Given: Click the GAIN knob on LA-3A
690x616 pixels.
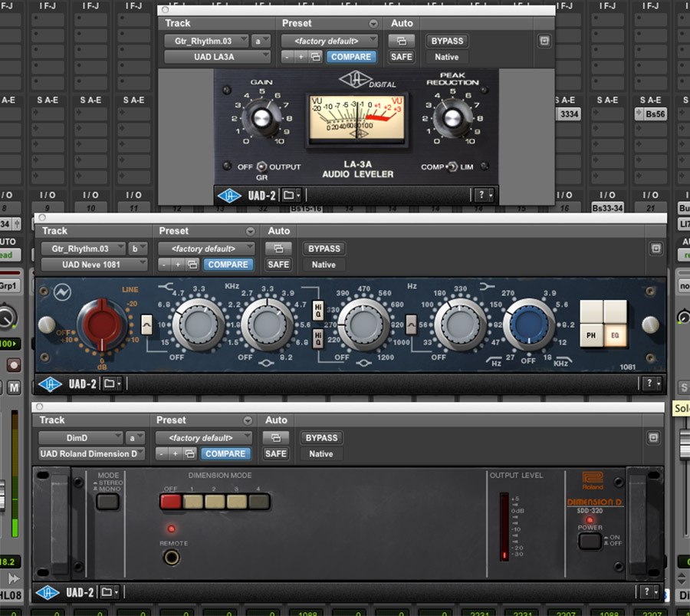Looking at the screenshot, I should (x=261, y=118).
